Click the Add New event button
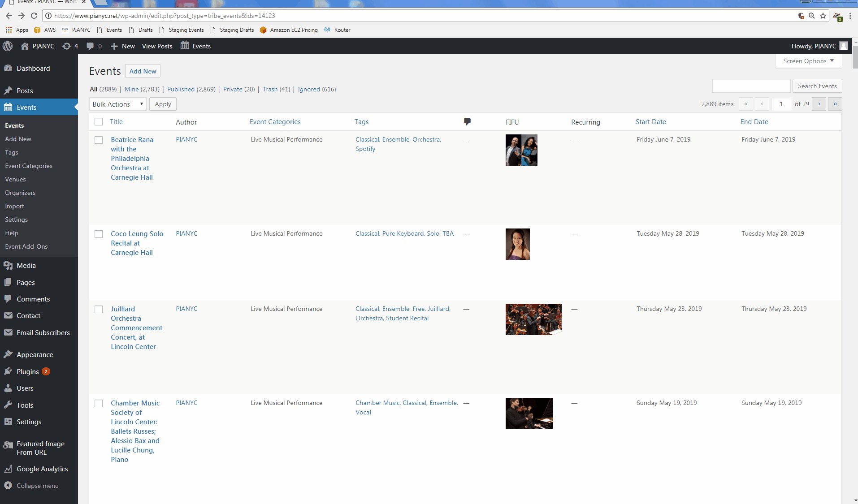 point(143,71)
